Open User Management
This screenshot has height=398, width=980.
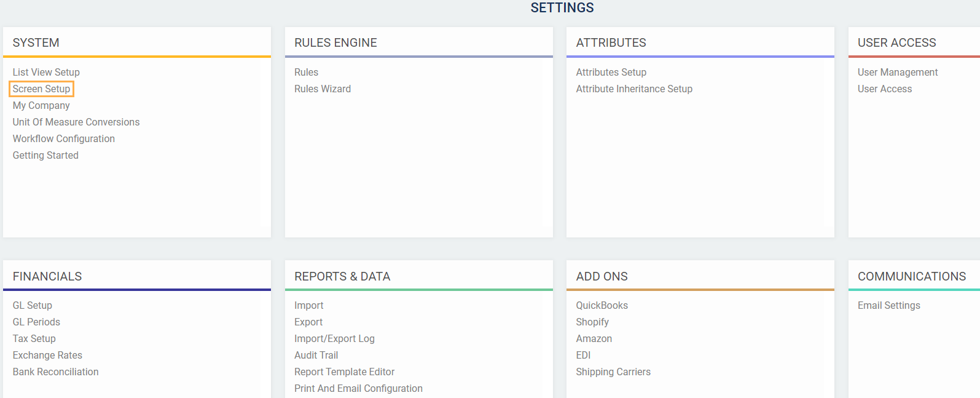(x=898, y=72)
